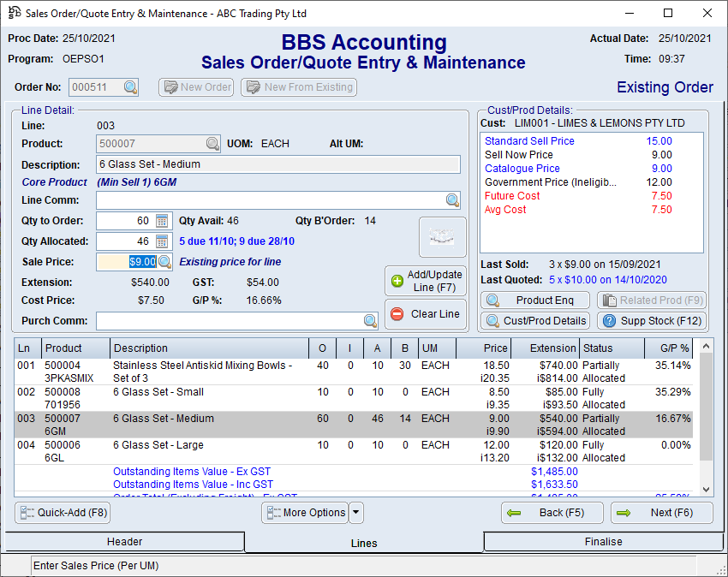Expand the Order No selection list
The width and height of the screenshot is (728, 577).
pos(130,86)
